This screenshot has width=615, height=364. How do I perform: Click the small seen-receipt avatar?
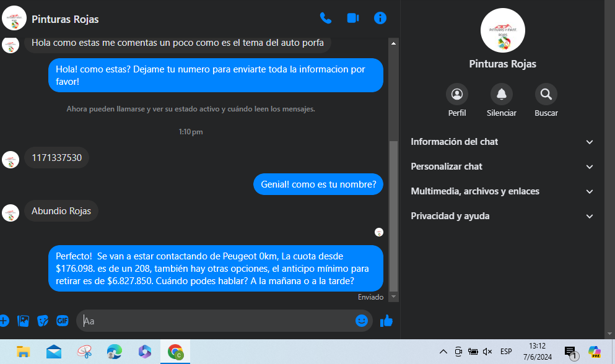[x=379, y=232]
